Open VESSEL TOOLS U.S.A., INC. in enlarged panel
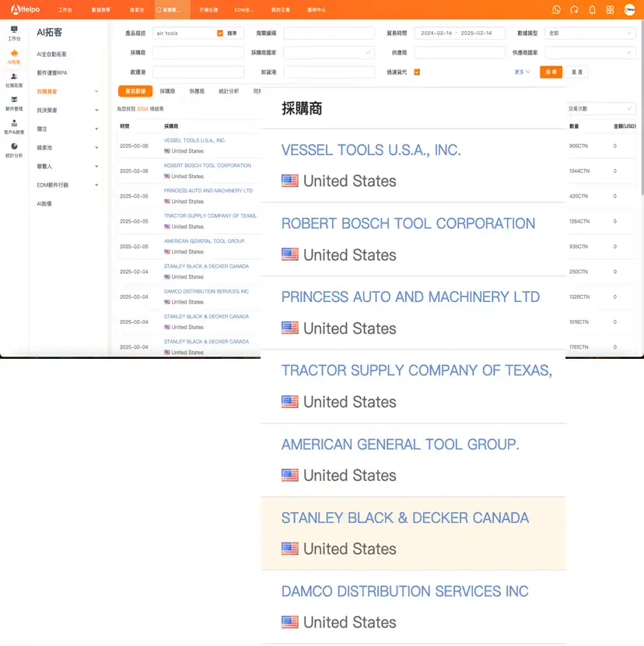The image size is (644, 646). [371, 150]
